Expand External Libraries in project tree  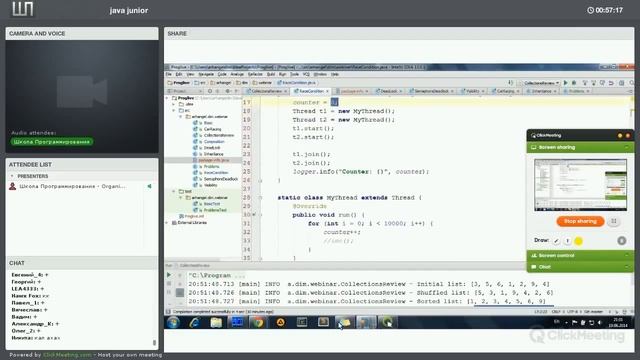[167, 222]
